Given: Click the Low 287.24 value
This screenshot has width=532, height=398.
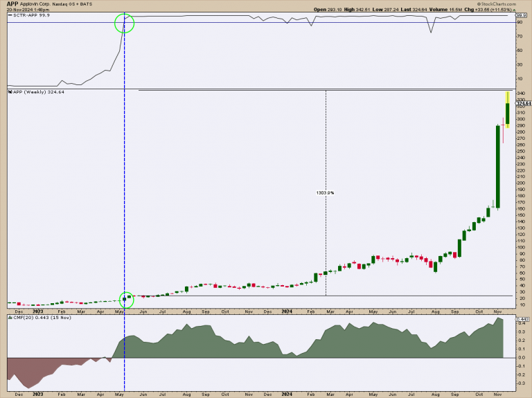Looking at the screenshot, I should (385, 10).
